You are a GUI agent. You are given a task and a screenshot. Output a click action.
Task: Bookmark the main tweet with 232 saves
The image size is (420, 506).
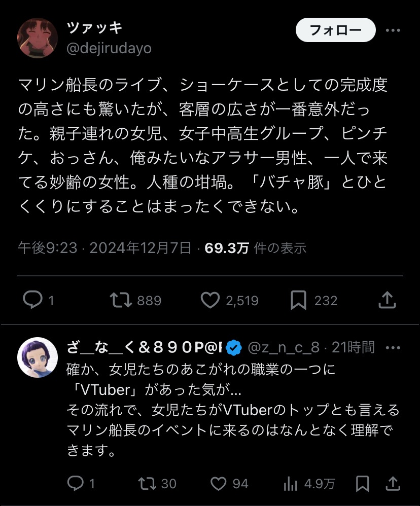[298, 301]
